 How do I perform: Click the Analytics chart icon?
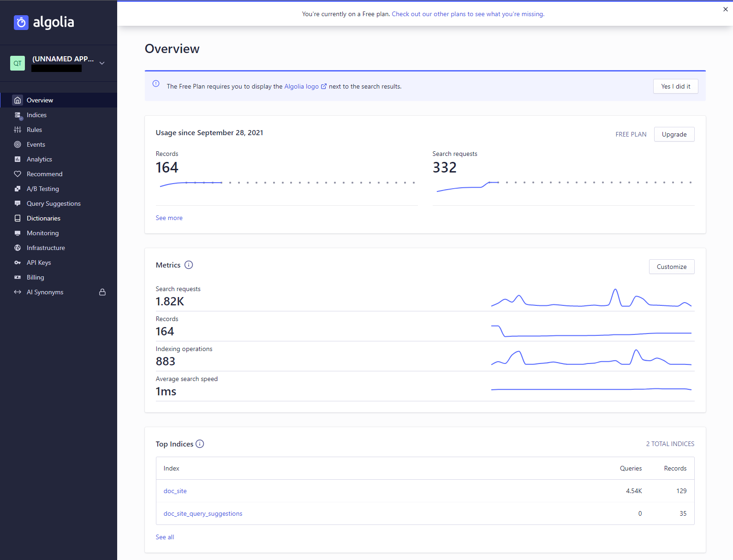click(18, 159)
